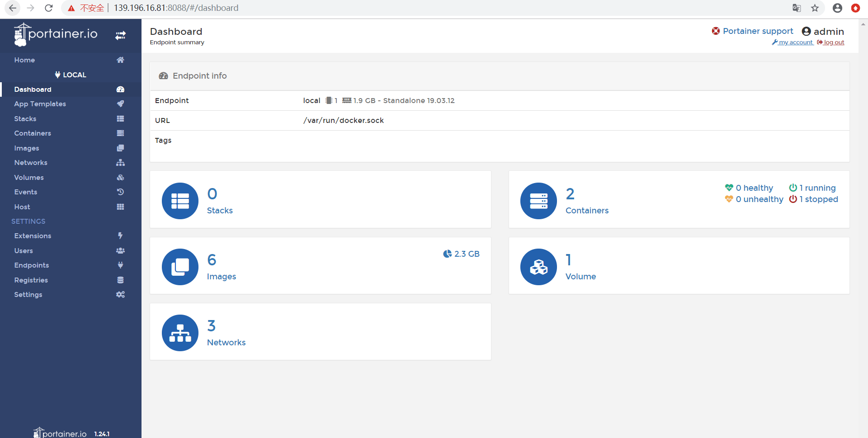Open the browser profile avatar icon
Viewport: 868px width, 438px height.
837,8
